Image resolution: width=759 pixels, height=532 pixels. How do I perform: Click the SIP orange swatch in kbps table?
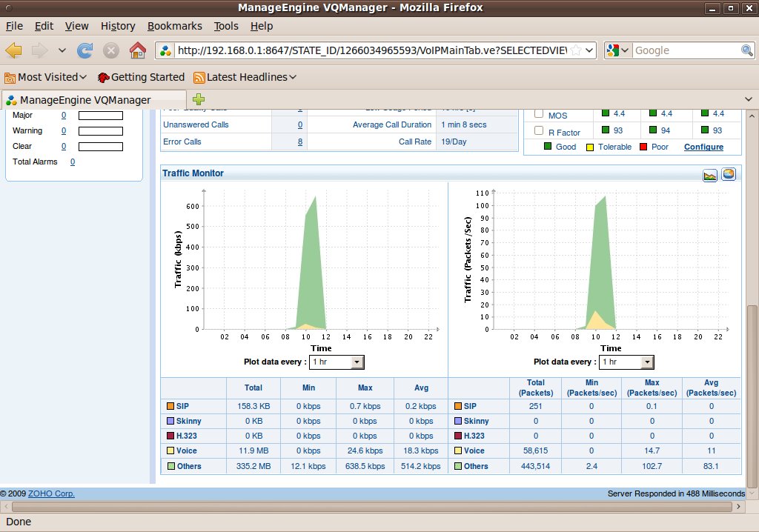pos(170,406)
